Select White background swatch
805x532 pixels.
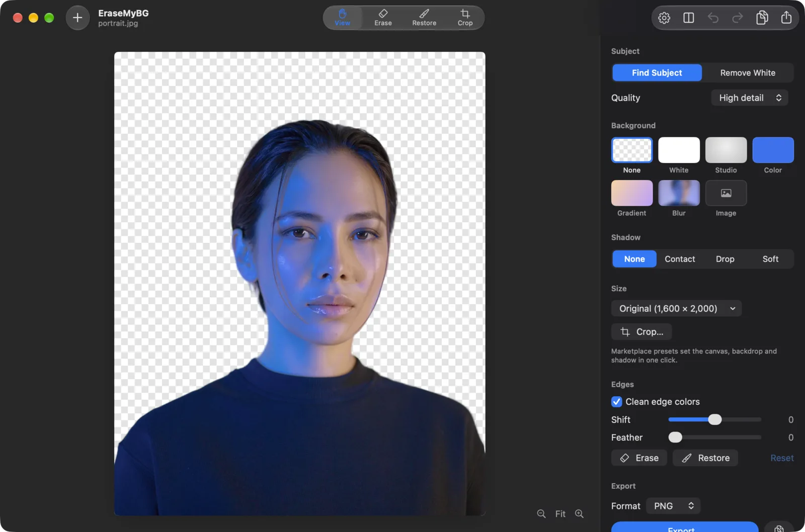(x=679, y=150)
